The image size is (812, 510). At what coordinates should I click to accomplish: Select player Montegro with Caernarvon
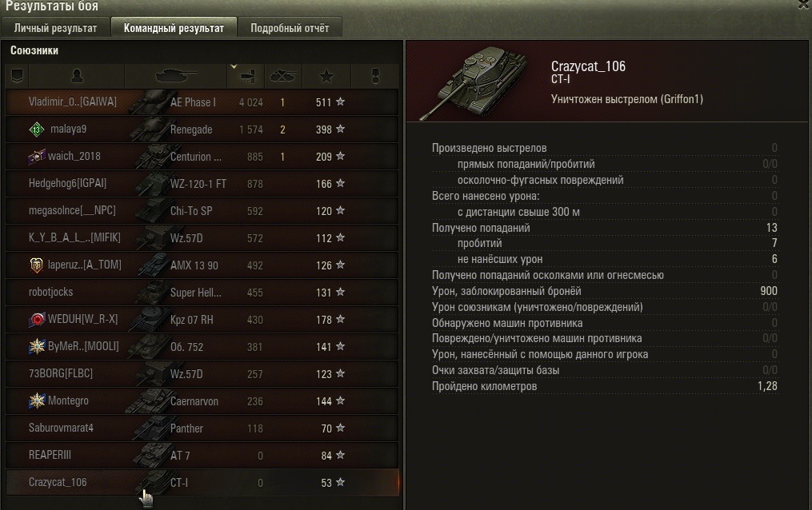pos(202,400)
